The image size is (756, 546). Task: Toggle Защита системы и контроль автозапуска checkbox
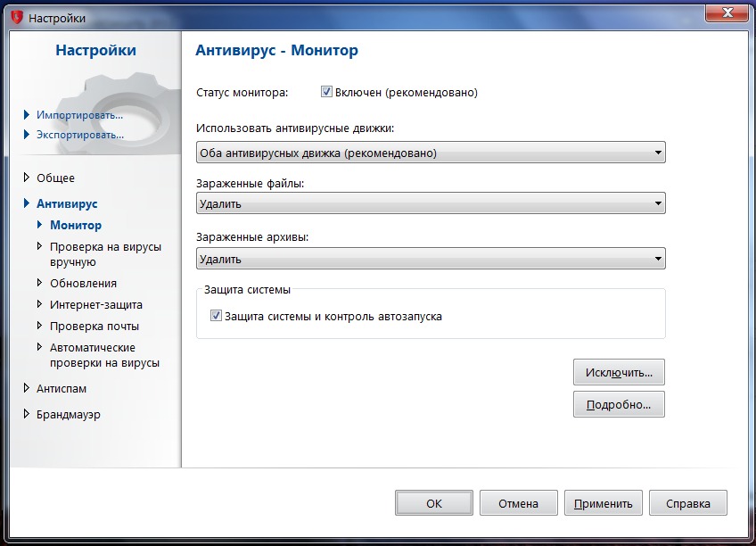click(x=216, y=316)
